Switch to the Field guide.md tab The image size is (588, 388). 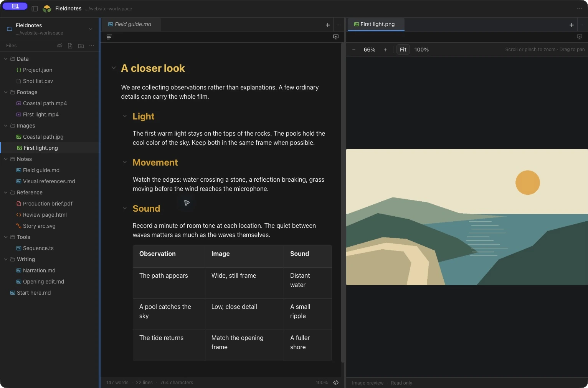(131, 25)
